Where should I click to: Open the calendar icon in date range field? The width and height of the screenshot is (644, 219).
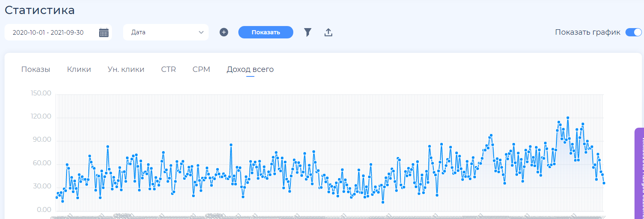(x=104, y=33)
